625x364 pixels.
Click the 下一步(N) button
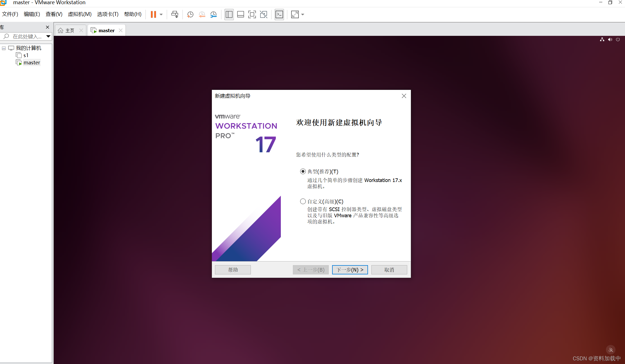click(x=350, y=270)
